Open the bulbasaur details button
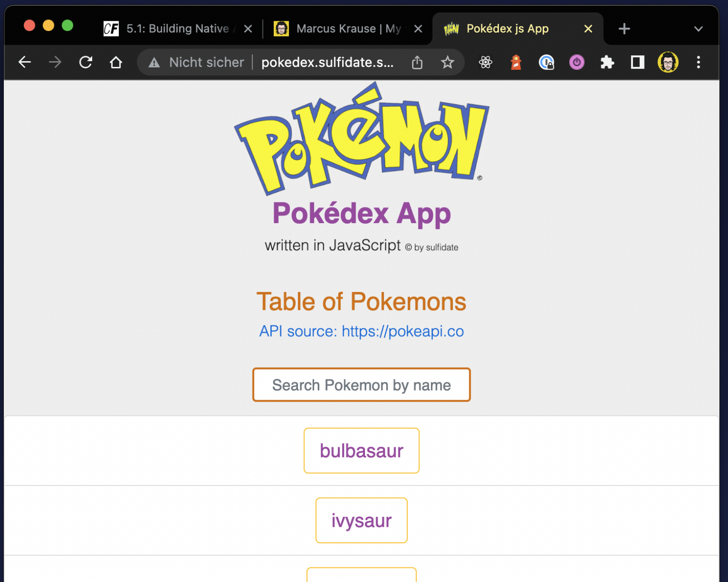Screen dimensions: 728x582 (x=362, y=451)
